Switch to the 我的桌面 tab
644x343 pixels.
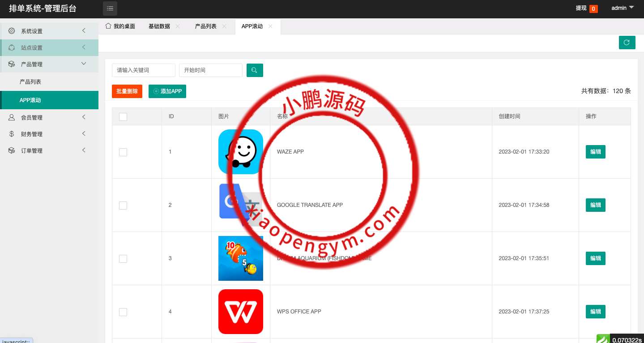[120, 26]
